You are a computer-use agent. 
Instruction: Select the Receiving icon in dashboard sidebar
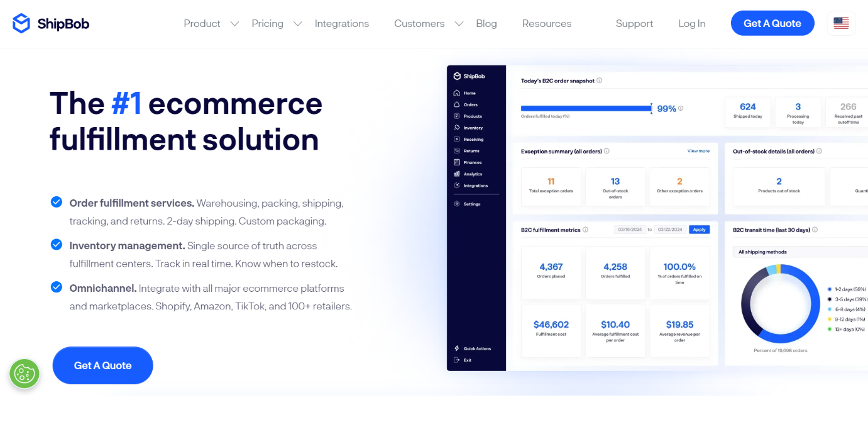coord(457,139)
